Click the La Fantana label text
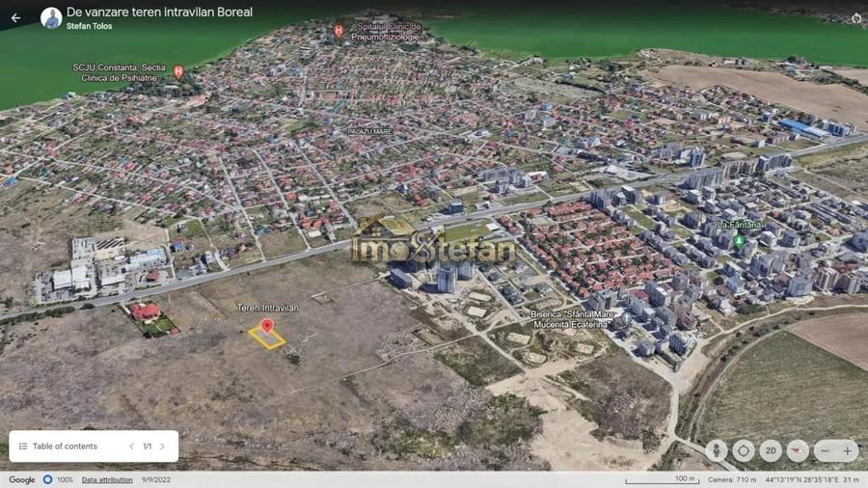The height and width of the screenshot is (488, 868). [x=739, y=225]
